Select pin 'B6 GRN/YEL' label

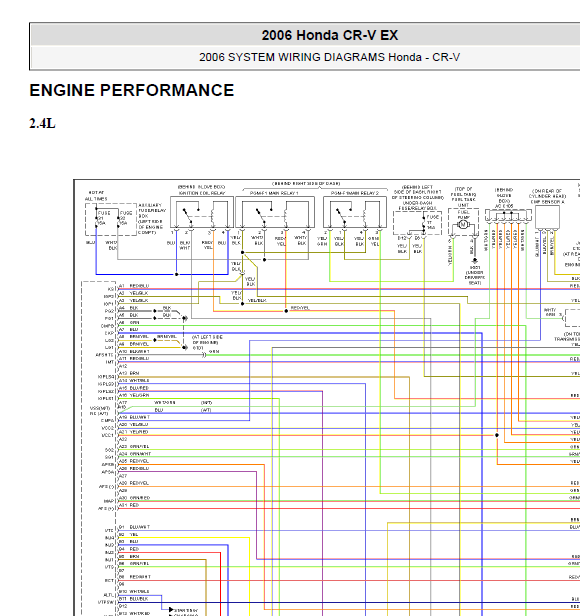134,564
